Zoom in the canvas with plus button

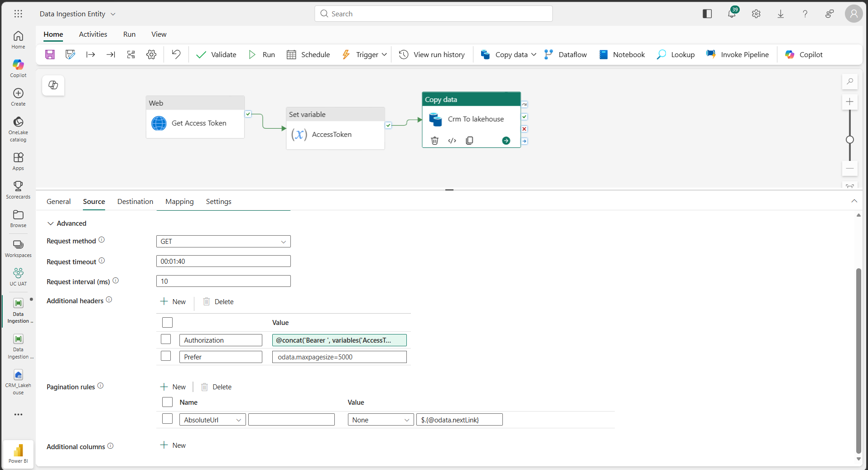click(x=850, y=102)
